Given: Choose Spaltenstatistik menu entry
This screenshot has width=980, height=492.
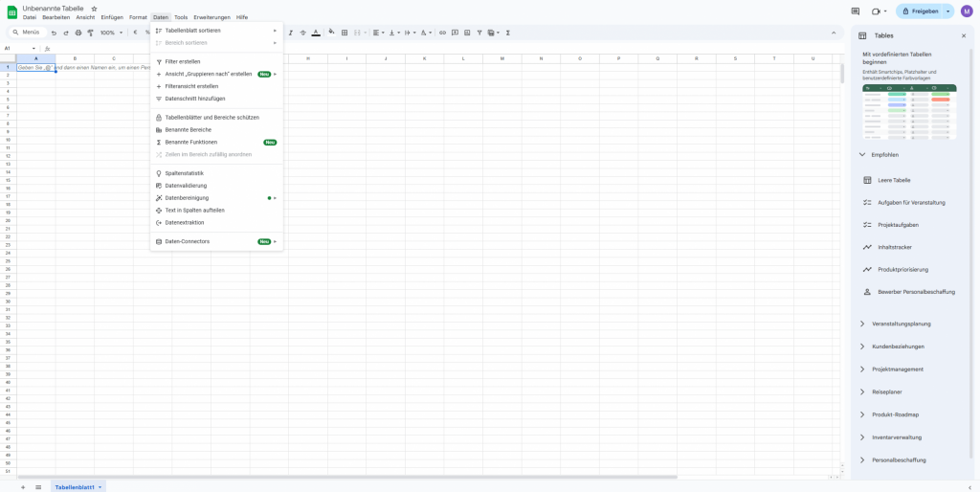Looking at the screenshot, I should click(x=216, y=173).
